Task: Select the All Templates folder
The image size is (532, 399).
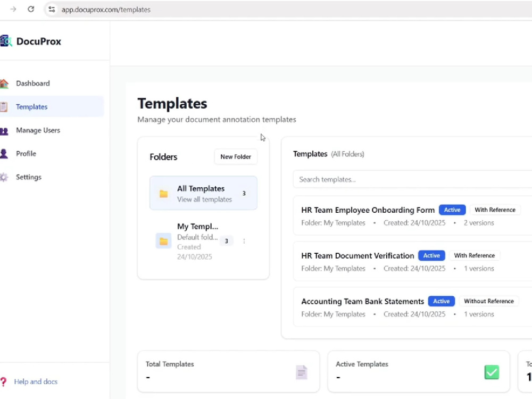Action: (x=203, y=193)
